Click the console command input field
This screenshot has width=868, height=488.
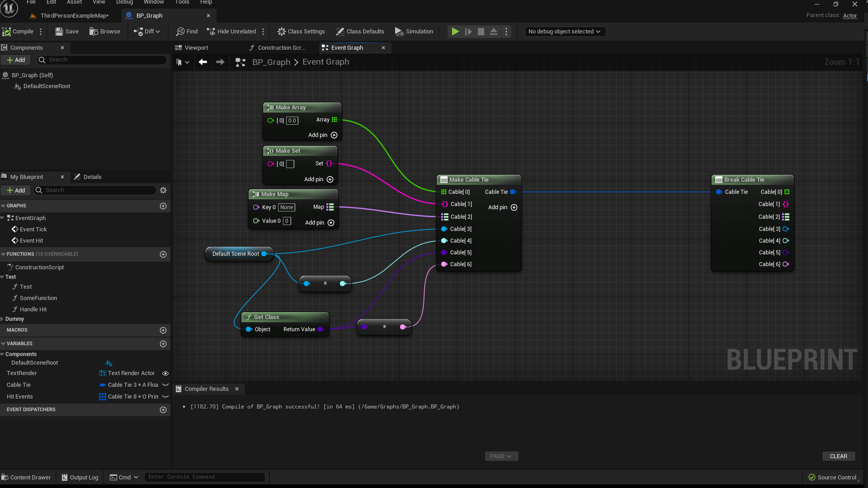pyautogui.click(x=204, y=477)
